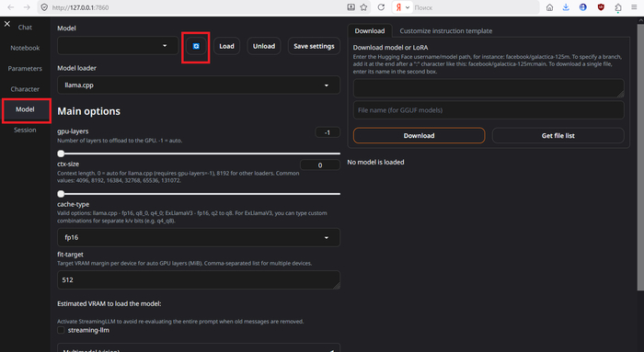Open the browser downloads icon

566,7
